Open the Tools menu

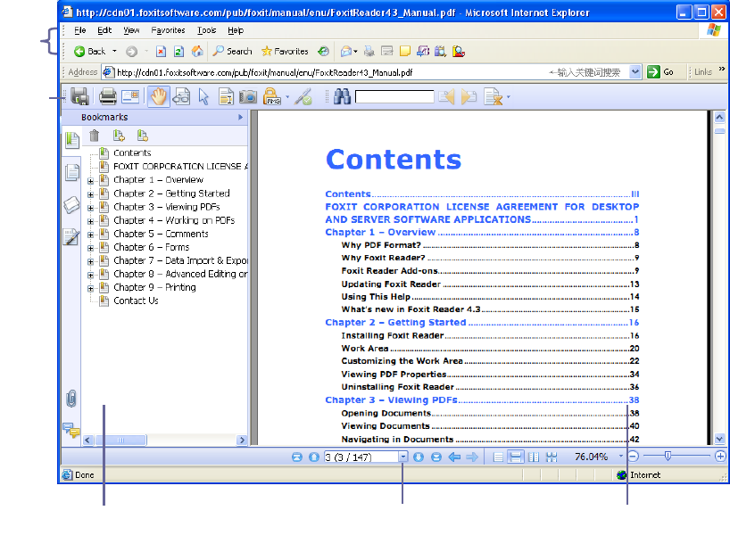pyautogui.click(x=206, y=30)
